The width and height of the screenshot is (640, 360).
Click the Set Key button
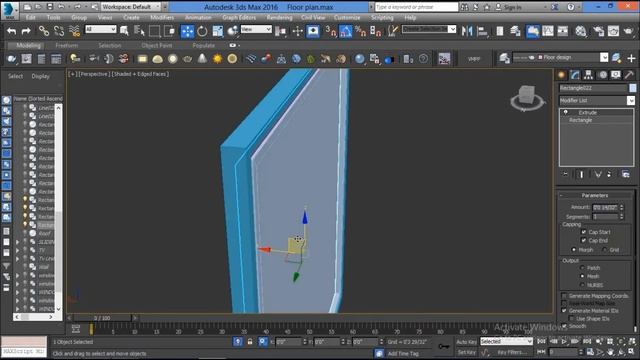467,352
